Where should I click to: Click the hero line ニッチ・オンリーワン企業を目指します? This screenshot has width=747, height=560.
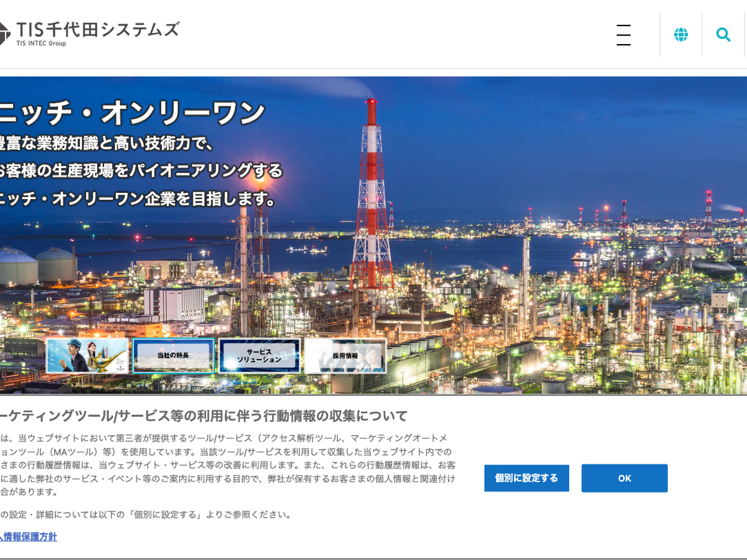coord(138,199)
